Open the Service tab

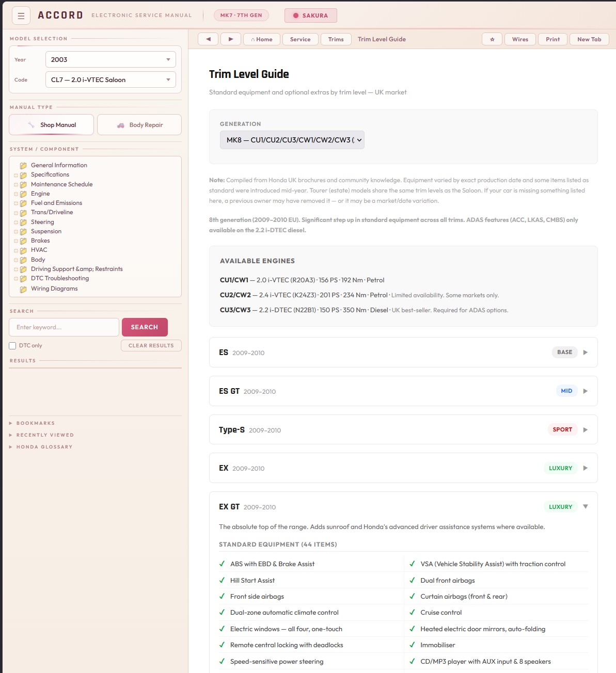(x=300, y=39)
